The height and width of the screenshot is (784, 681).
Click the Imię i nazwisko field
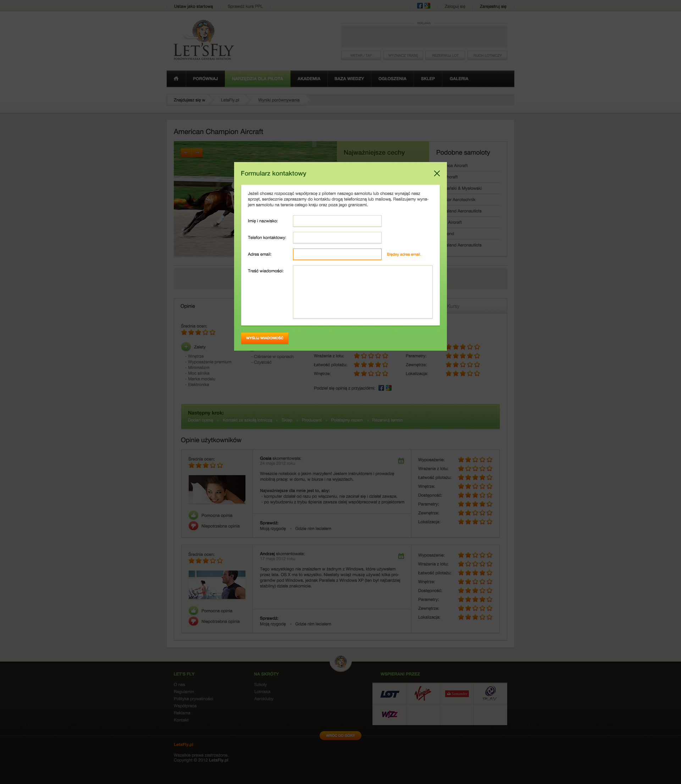pyautogui.click(x=337, y=221)
